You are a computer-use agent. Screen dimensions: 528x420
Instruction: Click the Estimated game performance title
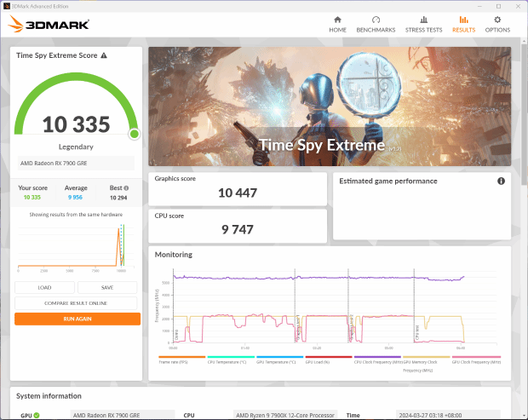[x=388, y=181]
